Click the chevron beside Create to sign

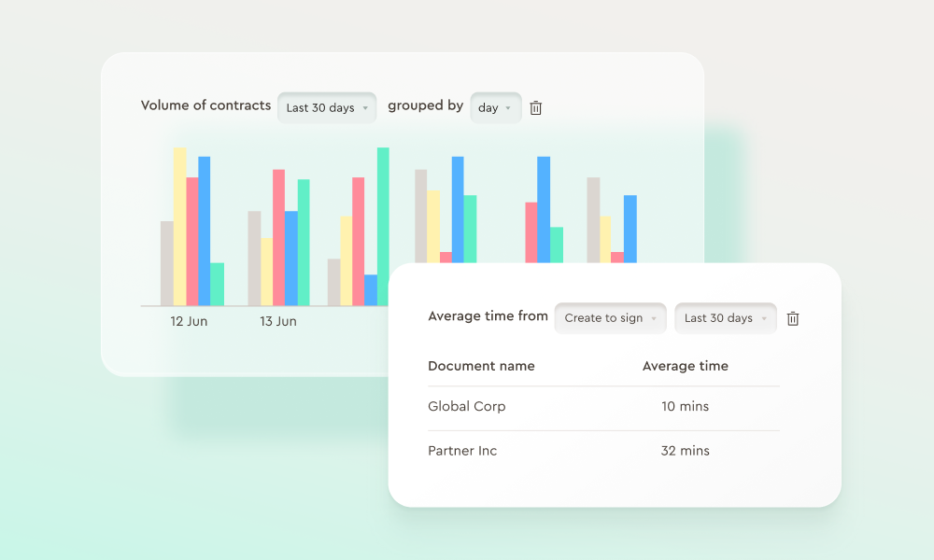point(654,318)
